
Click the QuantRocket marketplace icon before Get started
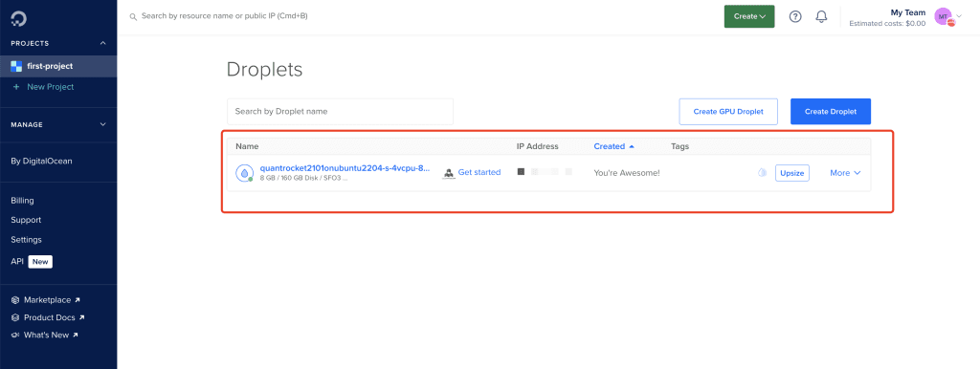click(449, 173)
